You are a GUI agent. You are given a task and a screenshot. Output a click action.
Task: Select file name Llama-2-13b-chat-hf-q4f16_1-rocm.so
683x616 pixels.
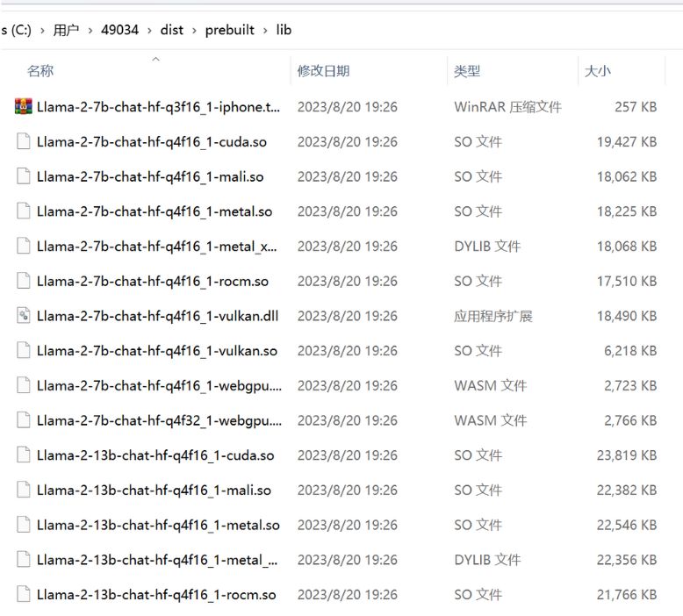[156, 595]
